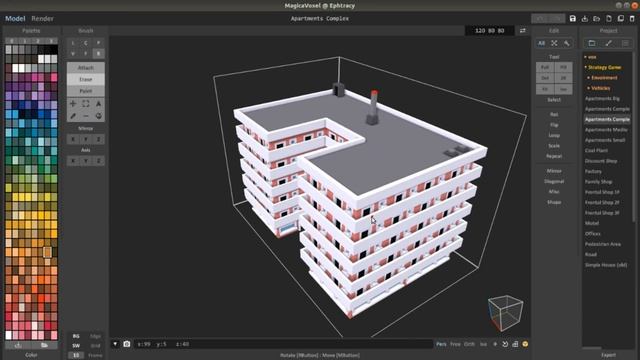Click the yellow smiley icon in status bar

[x=525, y=344]
